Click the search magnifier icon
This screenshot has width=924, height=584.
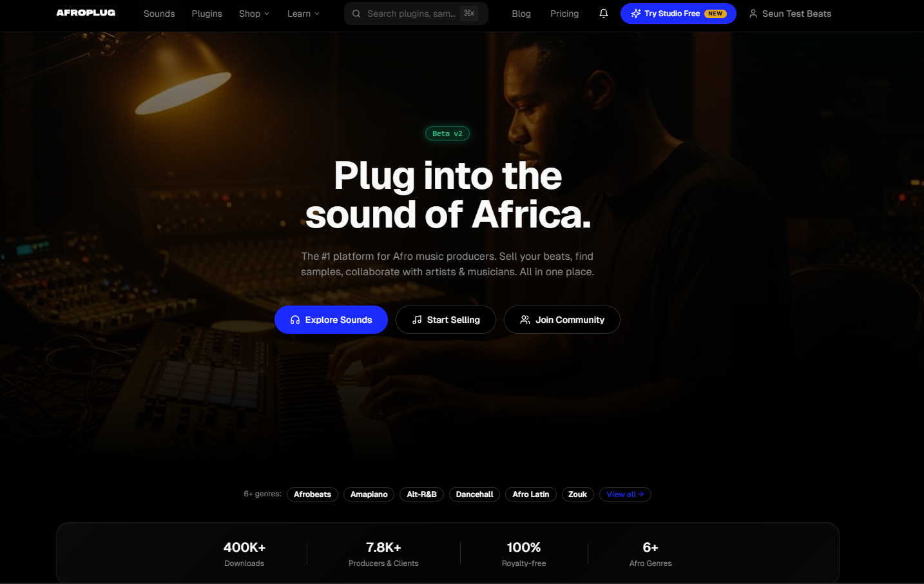356,14
